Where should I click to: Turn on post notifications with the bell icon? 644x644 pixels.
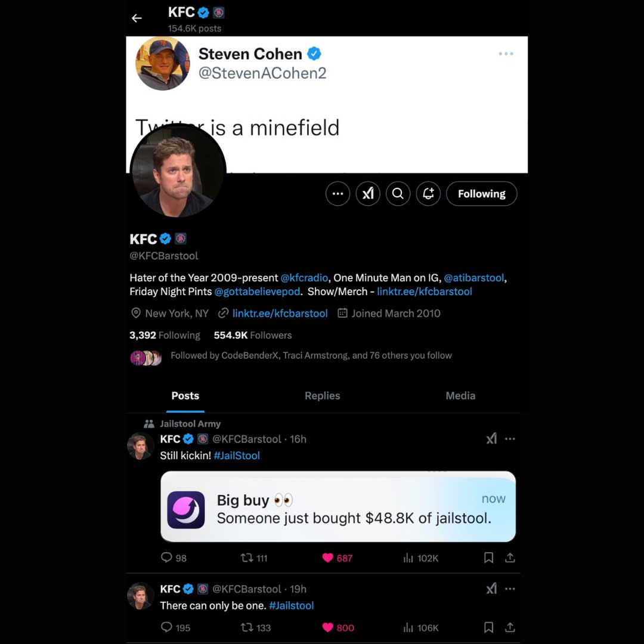(x=428, y=194)
